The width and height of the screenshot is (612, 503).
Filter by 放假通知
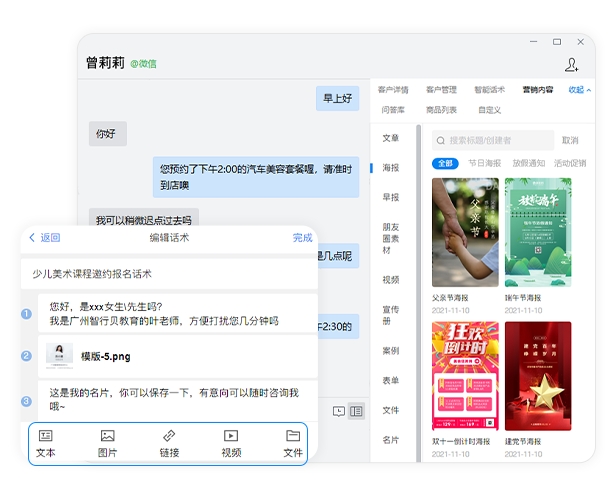(529, 163)
